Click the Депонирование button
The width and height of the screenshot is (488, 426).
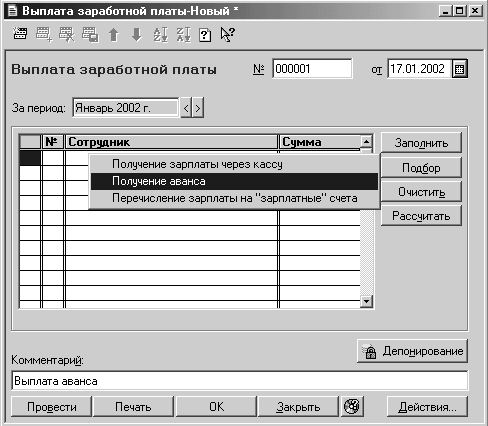[413, 351]
